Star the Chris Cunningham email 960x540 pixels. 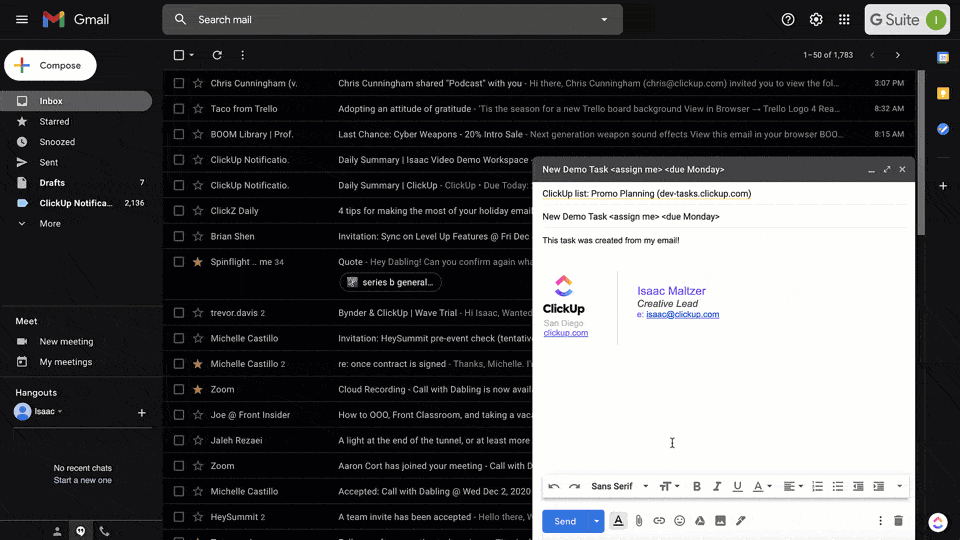198,83
